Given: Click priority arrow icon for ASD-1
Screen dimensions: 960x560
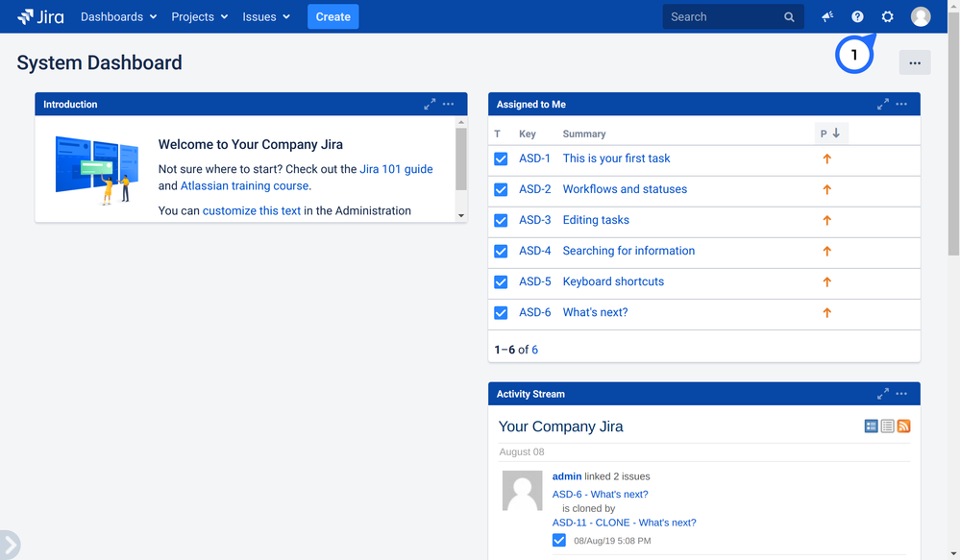Looking at the screenshot, I should tap(827, 159).
